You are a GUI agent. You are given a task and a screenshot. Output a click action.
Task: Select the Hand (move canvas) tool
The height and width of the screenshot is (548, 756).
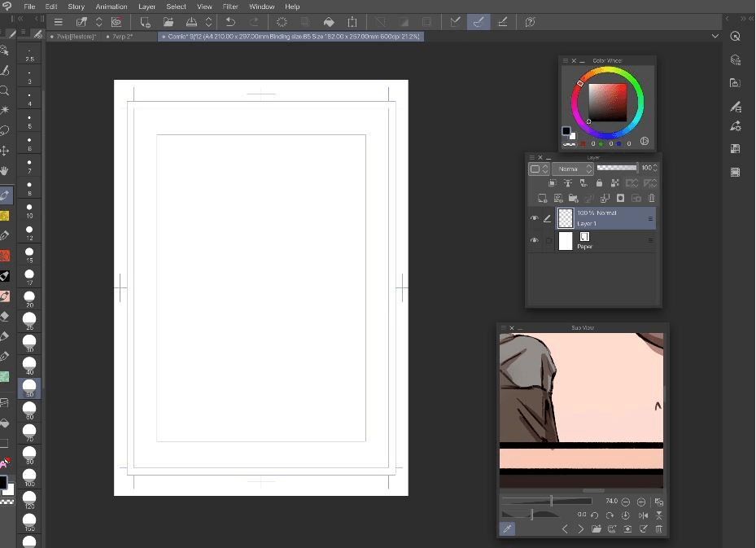click(x=5, y=171)
